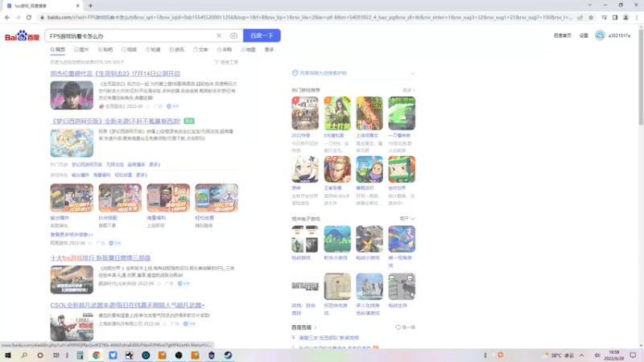Switch to the 地图 tab
Viewport: 644px width, 362px height.
[x=248, y=50]
